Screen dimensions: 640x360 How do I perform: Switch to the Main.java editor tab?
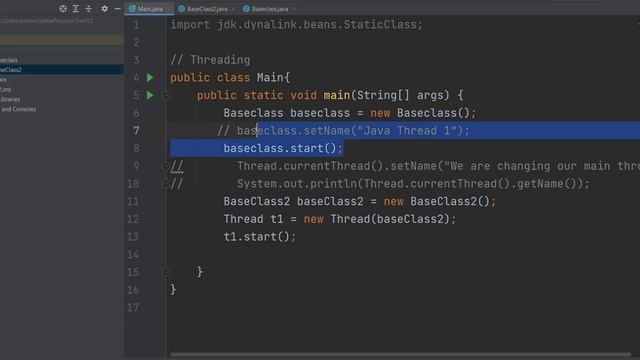click(149, 9)
